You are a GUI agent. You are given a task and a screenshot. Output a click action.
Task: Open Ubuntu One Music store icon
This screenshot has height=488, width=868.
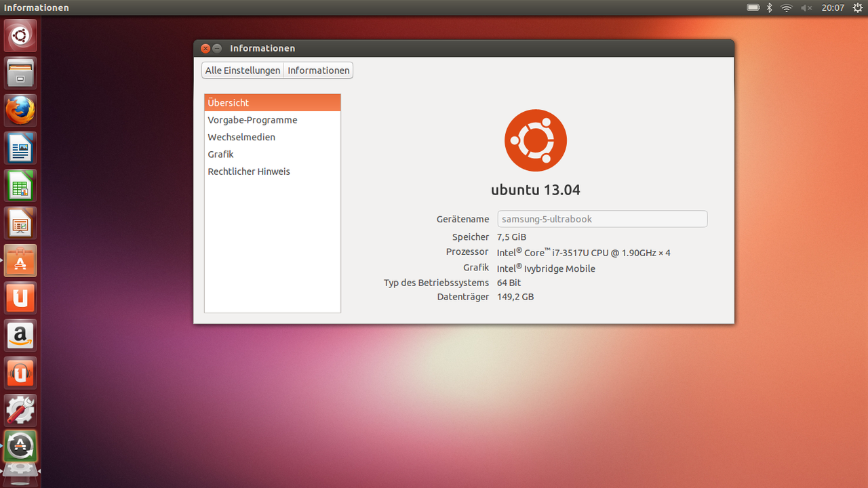tap(20, 373)
